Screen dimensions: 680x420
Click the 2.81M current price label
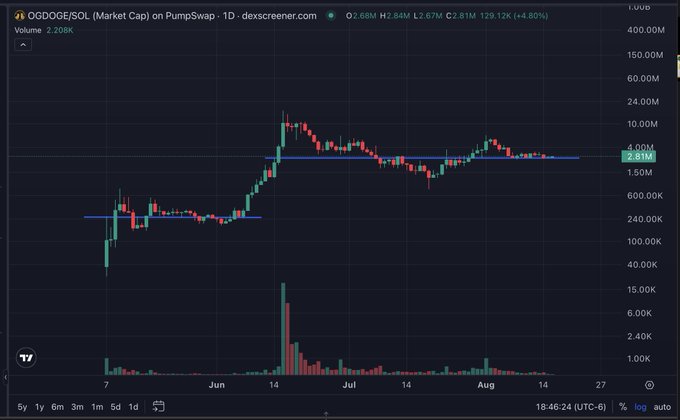(639, 157)
